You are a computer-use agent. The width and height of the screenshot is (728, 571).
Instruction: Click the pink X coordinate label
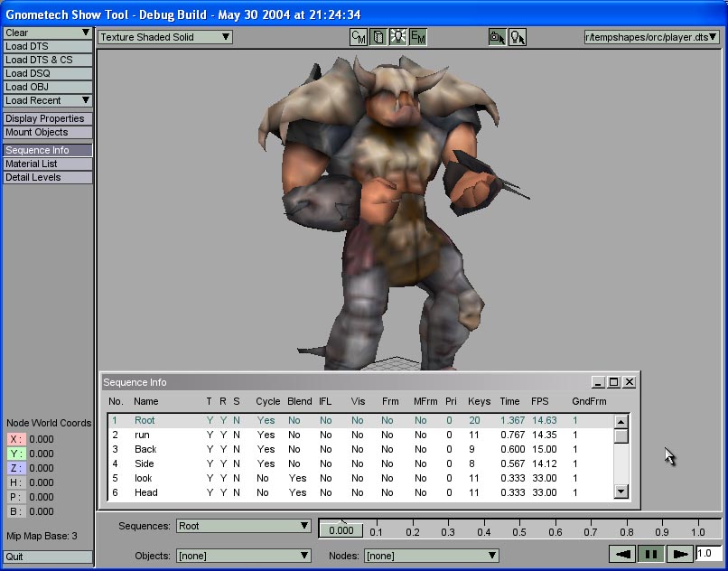click(x=16, y=439)
